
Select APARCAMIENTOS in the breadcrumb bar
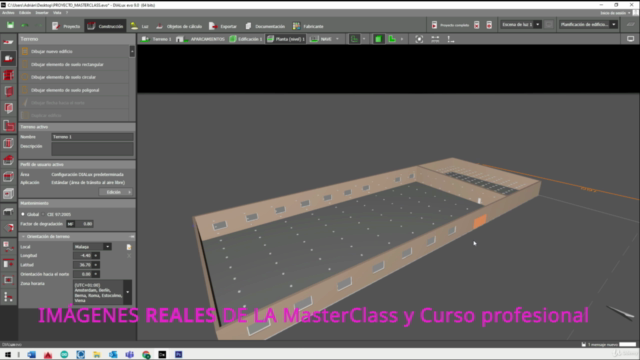201,39
